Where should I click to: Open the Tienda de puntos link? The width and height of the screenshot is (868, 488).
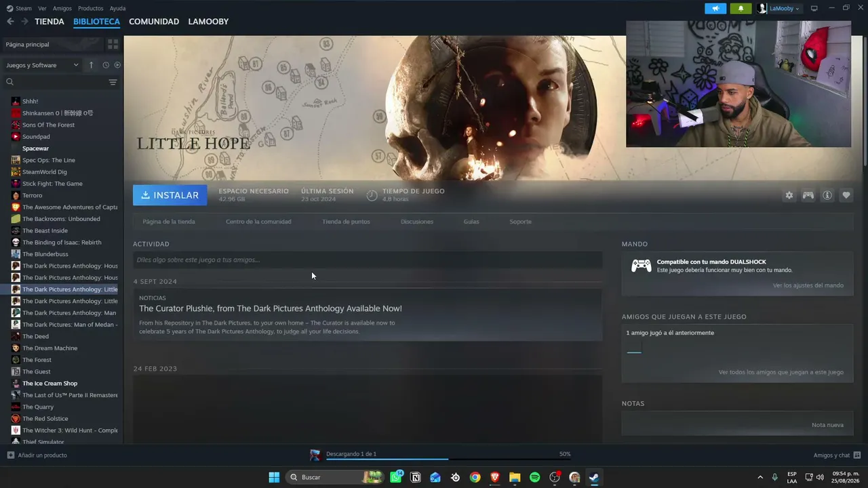[x=346, y=222]
